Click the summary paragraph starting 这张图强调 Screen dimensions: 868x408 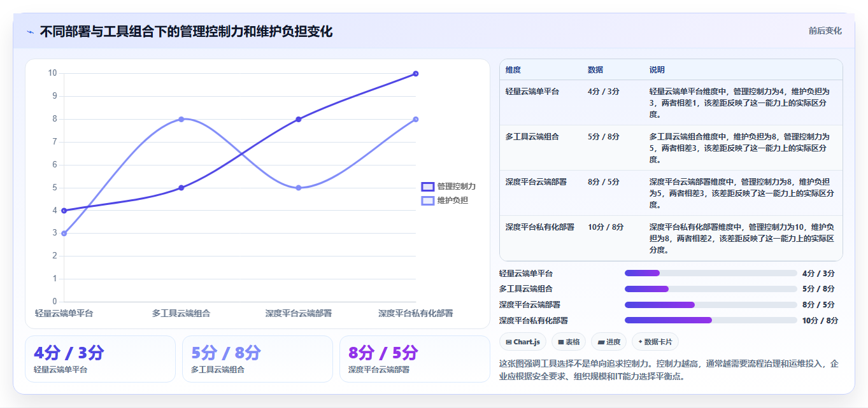click(669, 370)
